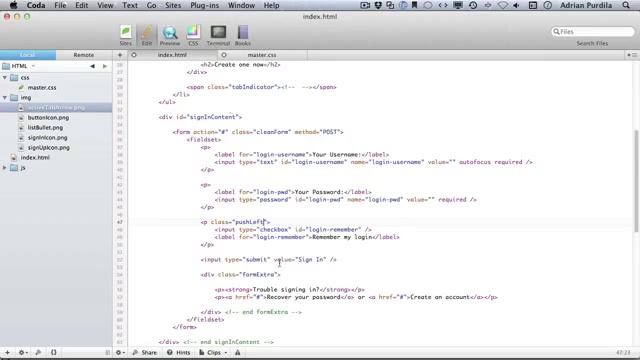Screen dimensions: 640x360
Task: Click the display mirroring menu bar icon
Action: click(458, 5)
